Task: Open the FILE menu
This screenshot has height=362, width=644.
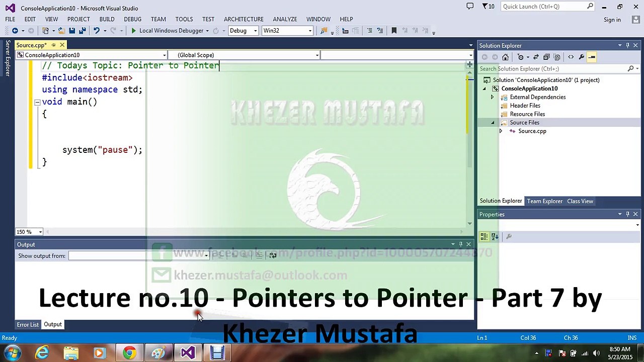Action: click(x=10, y=19)
